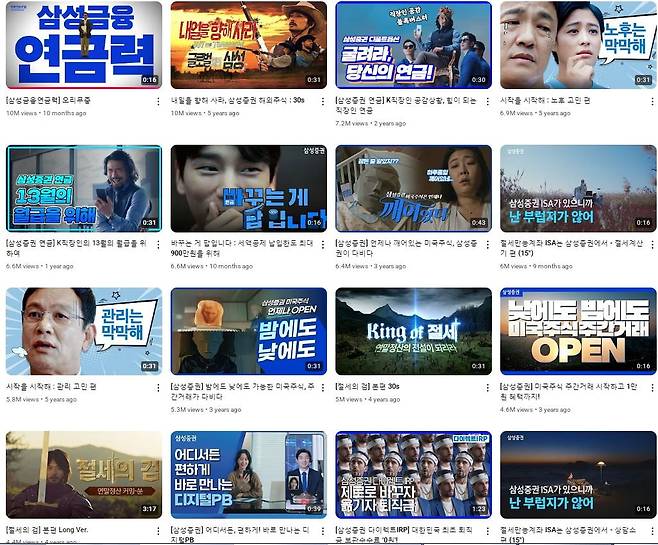The width and height of the screenshot is (658, 545).
Task: Select text 6M views • 9 months ago
Action: click(536, 266)
